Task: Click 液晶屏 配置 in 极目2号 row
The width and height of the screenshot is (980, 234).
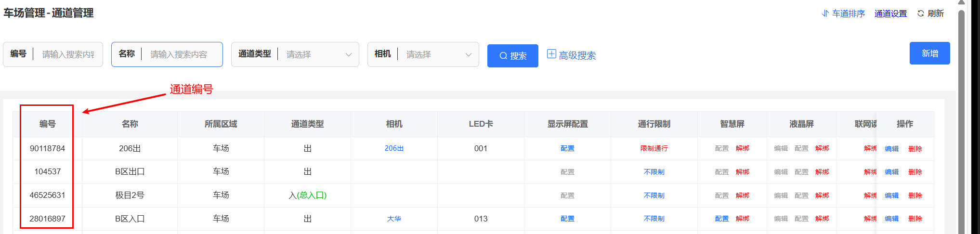Action: [801, 195]
